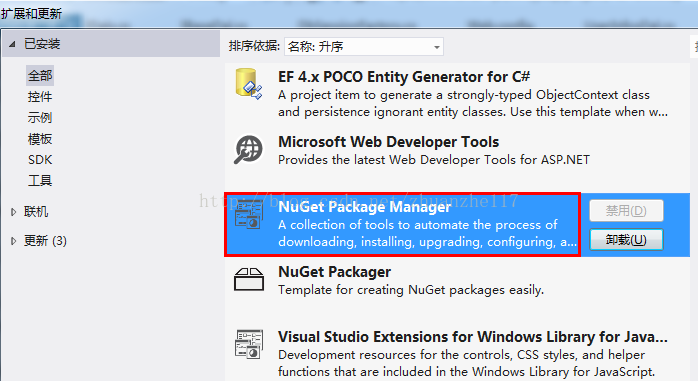Image resolution: width=698 pixels, height=381 pixels.
Task: Click the NuGet Package Manager icon
Action: coord(249,215)
